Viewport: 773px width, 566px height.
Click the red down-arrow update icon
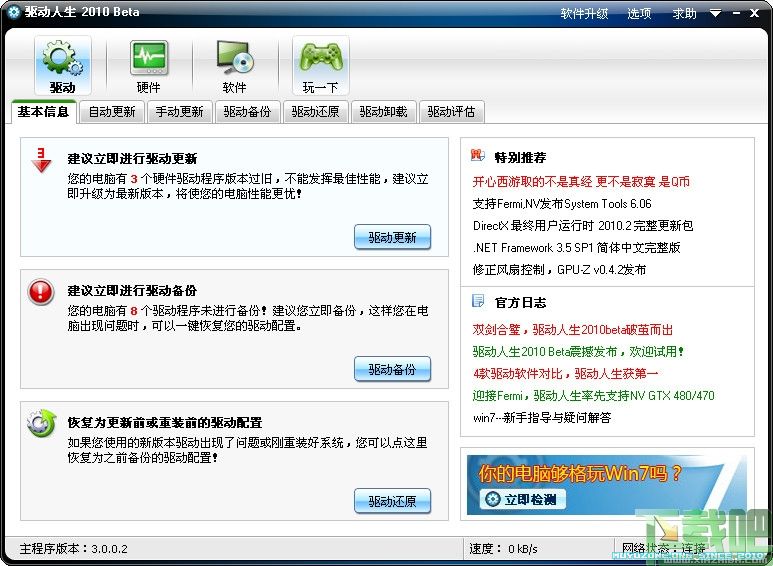click(x=41, y=160)
